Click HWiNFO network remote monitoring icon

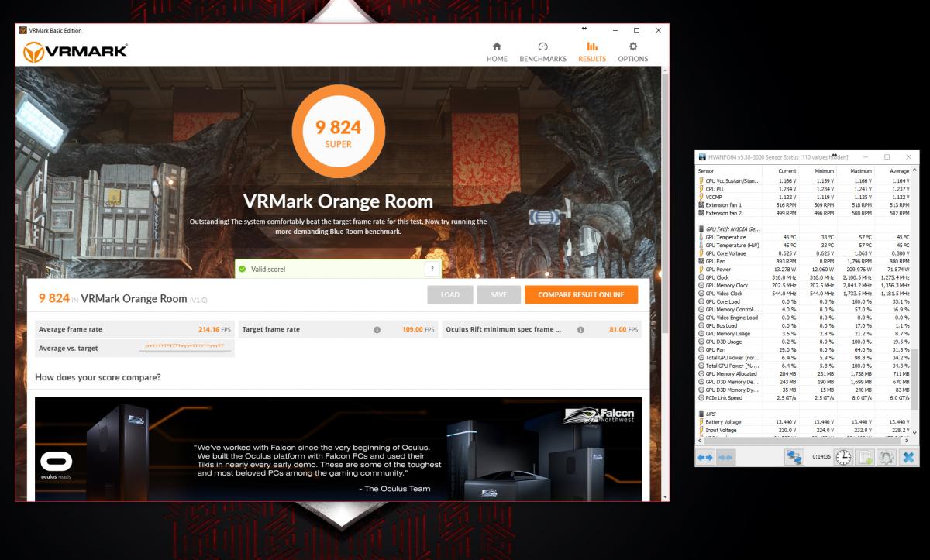point(794,457)
